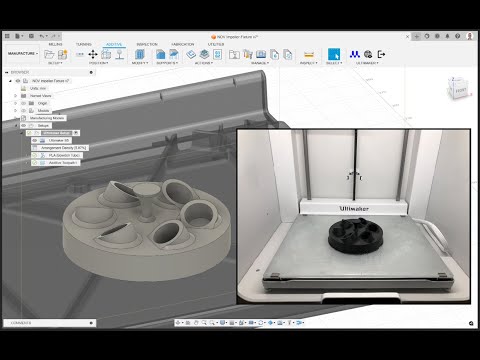Open the ULTIMAKER dropdown menu
The width and height of the screenshot is (480, 360).
(x=367, y=63)
